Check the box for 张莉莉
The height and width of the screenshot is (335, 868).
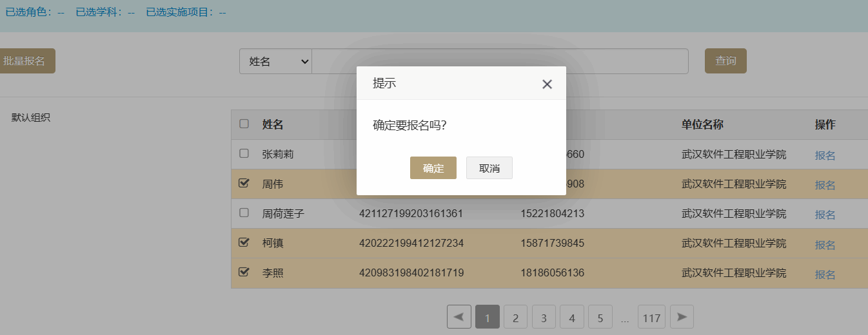pos(244,153)
